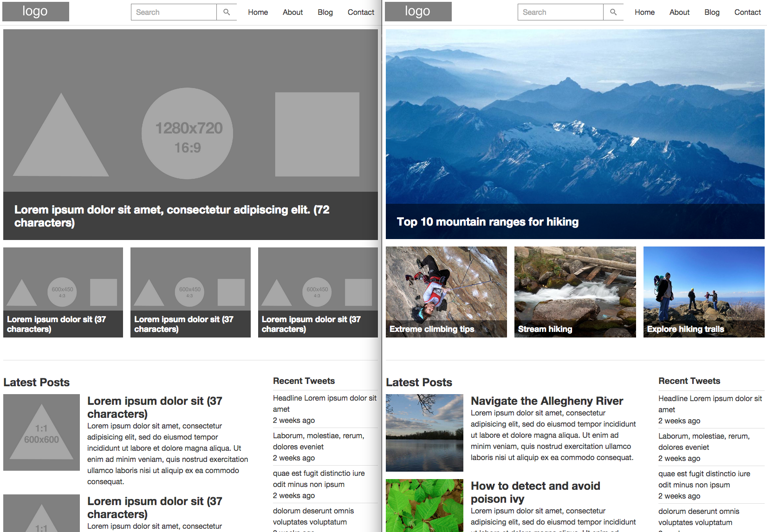The height and width of the screenshot is (532, 767).
Task: Open Blog in the left page navigation
Action: pos(325,13)
